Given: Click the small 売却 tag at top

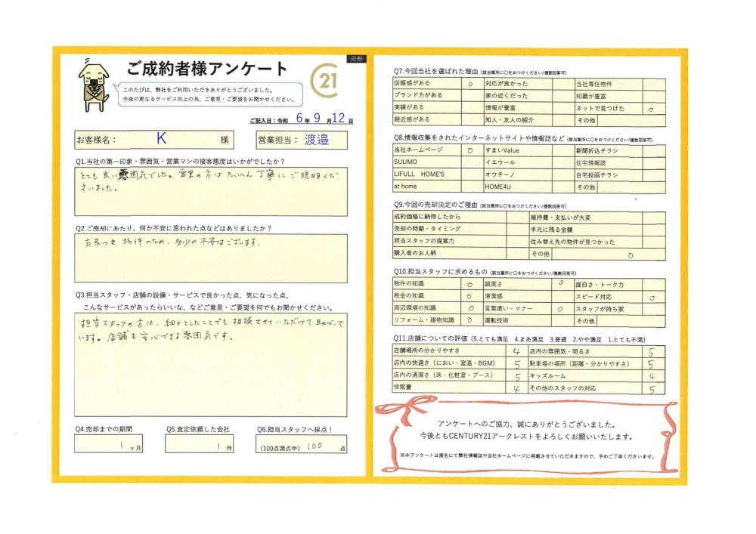Looking at the screenshot, I should pyautogui.click(x=357, y=59).
